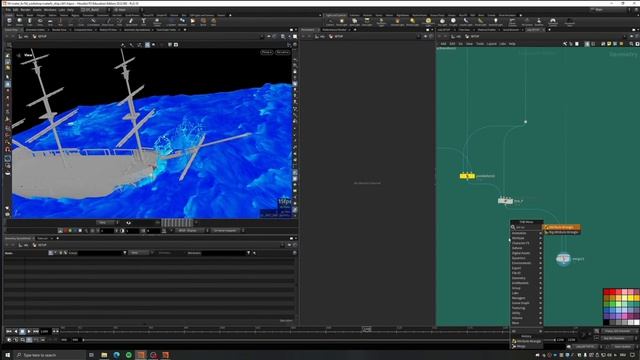
Task: Select the Draw Curve shelf tool
Action: point(109,21)
